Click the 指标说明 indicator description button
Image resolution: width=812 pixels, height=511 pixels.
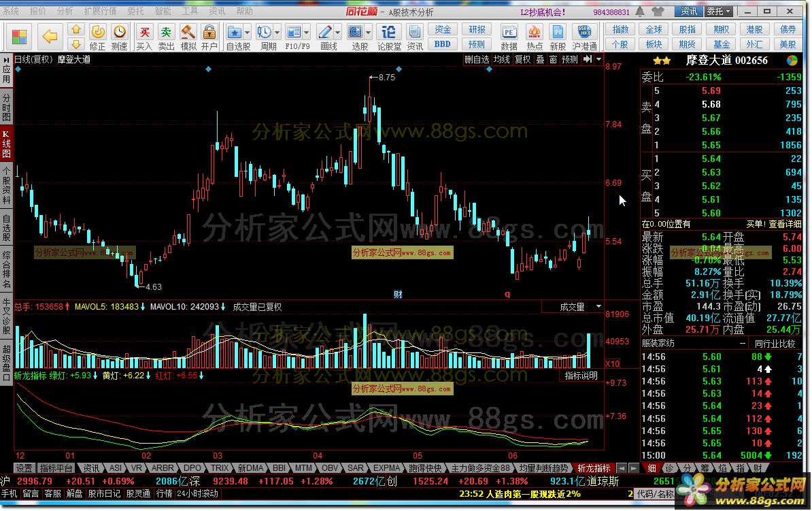tap(581, 376)
